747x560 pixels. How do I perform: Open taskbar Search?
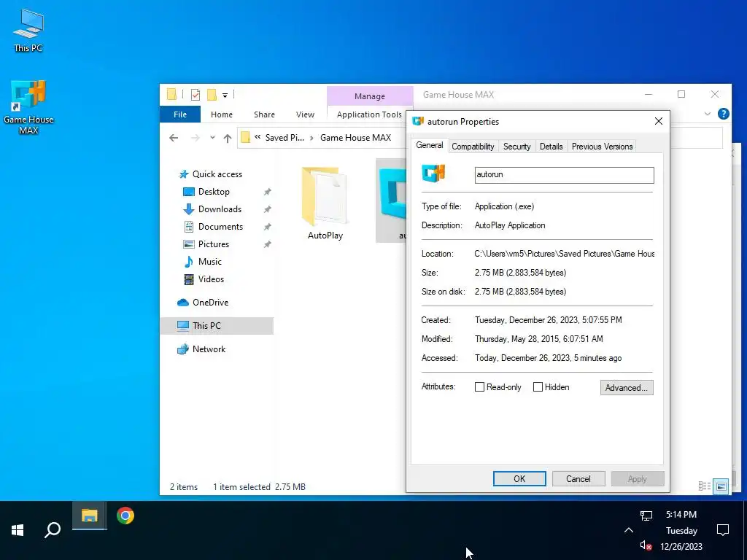[x=53, y=530]
